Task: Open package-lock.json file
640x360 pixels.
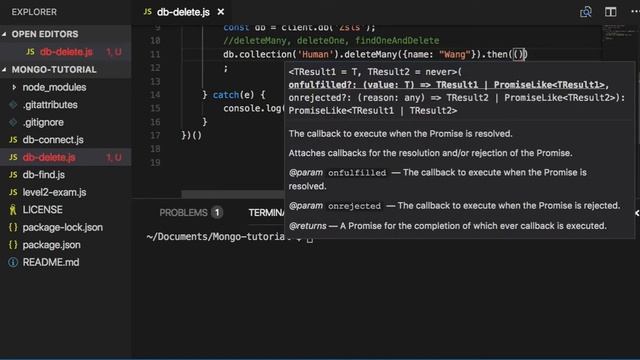Action: point(62,227)
